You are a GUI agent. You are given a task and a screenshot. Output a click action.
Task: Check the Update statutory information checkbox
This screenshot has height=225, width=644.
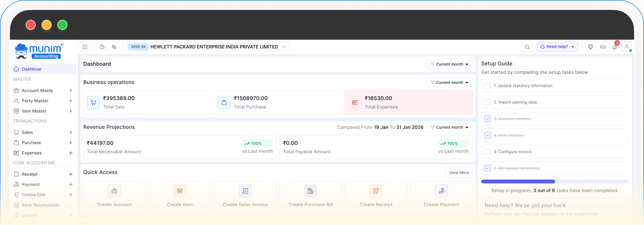click(x=487, y=86)
